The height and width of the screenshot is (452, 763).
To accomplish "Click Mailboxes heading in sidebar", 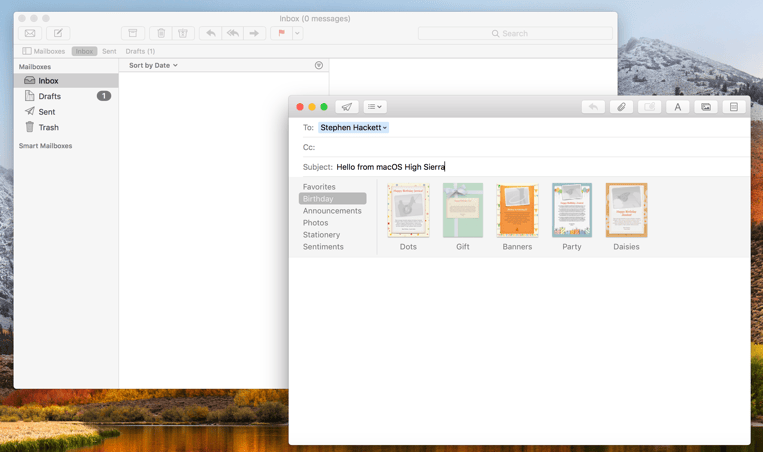I will click(x=35, y=67).
